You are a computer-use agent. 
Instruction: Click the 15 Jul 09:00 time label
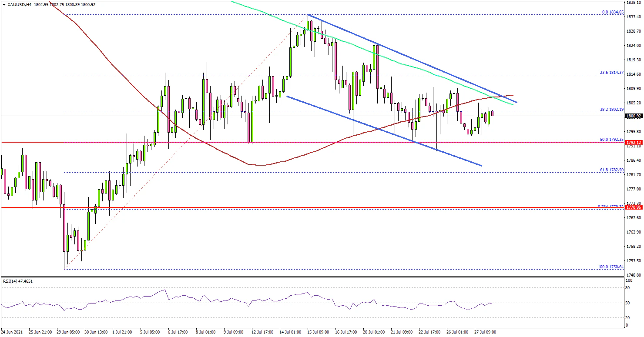tap(318, 332)
